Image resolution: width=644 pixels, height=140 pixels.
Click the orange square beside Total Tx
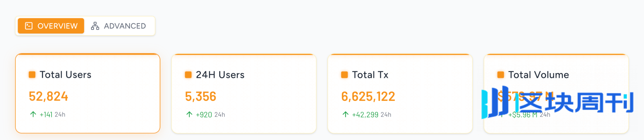point(344,75)
